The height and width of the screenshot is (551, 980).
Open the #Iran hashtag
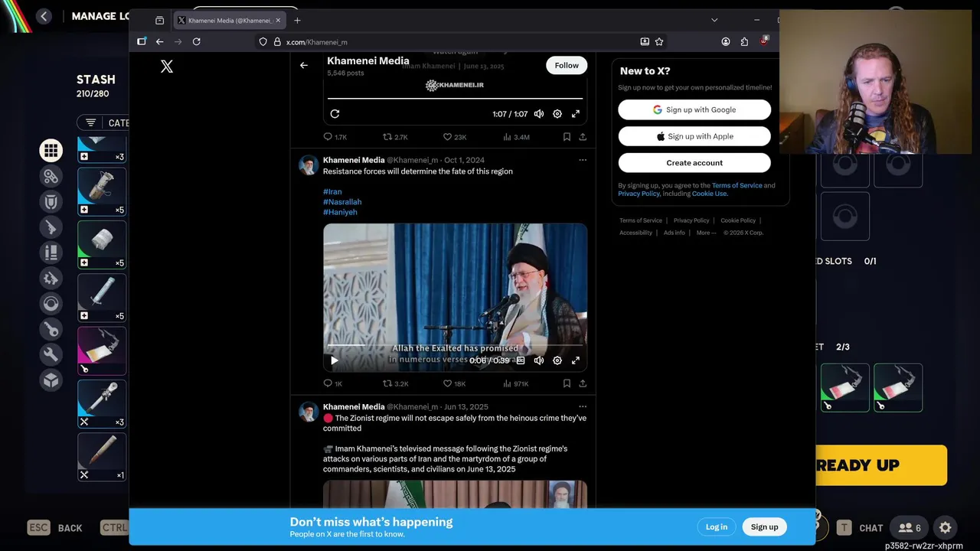pos(332,192)
